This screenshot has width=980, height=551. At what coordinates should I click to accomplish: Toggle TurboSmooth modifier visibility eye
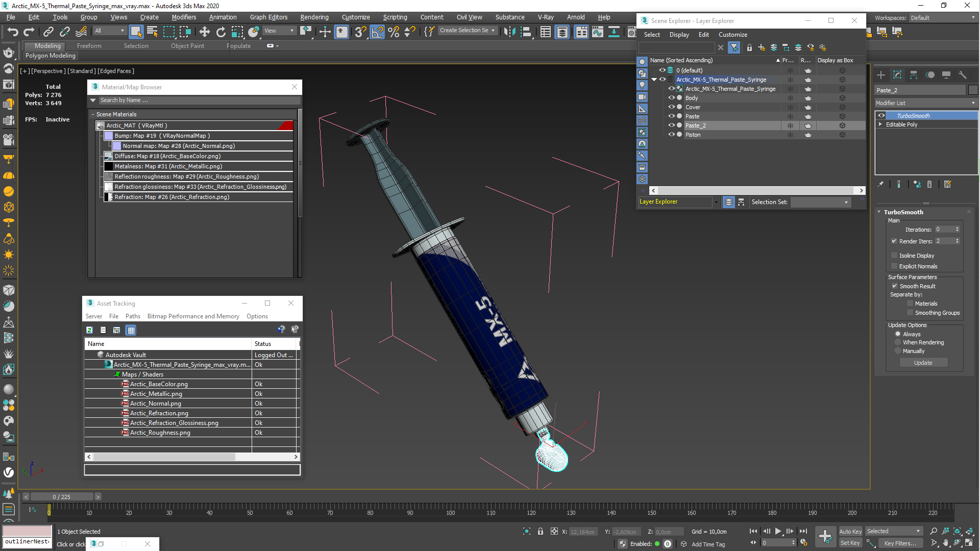[x=881, y=116]
